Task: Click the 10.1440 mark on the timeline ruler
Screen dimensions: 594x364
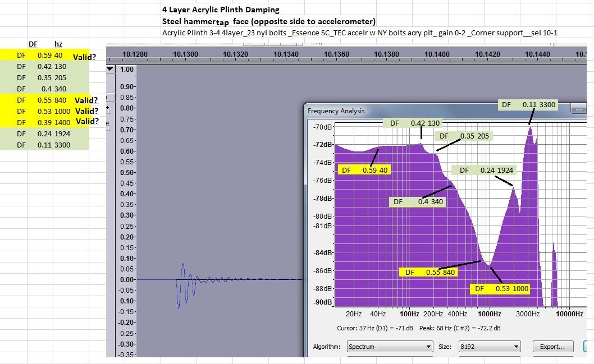Action: tap(537, 54)
